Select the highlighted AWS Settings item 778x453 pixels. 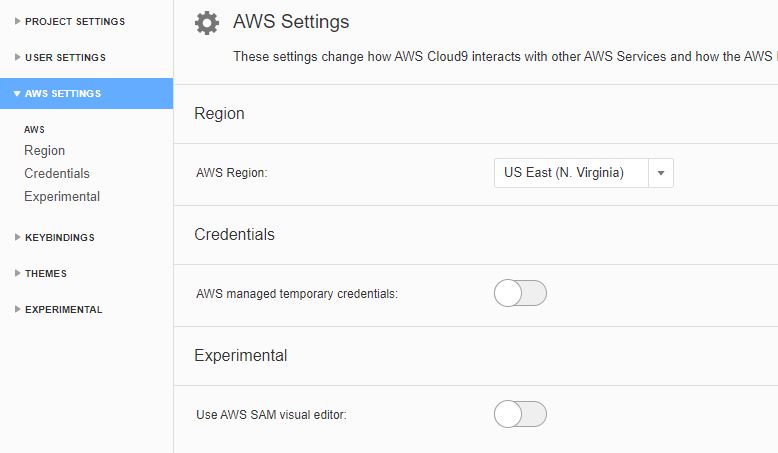click(86, 93)
